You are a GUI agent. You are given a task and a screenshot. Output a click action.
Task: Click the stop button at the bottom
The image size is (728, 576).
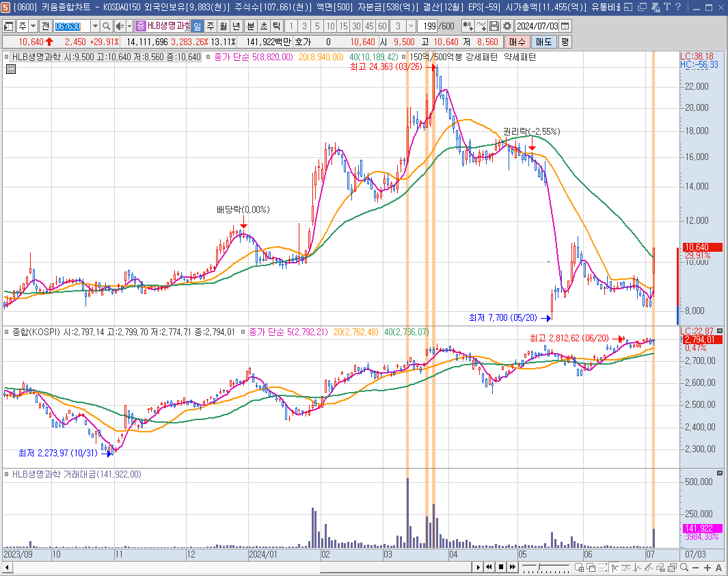point(501,567)
